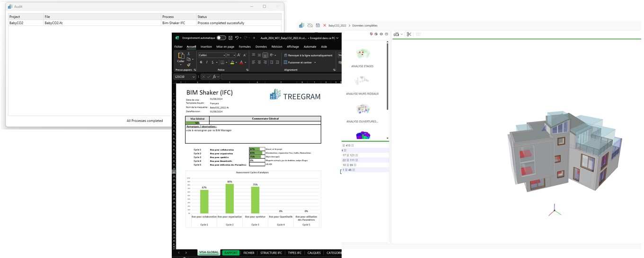Viewport: 644px width, 258px height.
Task: Click the red X icon beside BabyCO2_2022
Action: [x=325, y=26]
